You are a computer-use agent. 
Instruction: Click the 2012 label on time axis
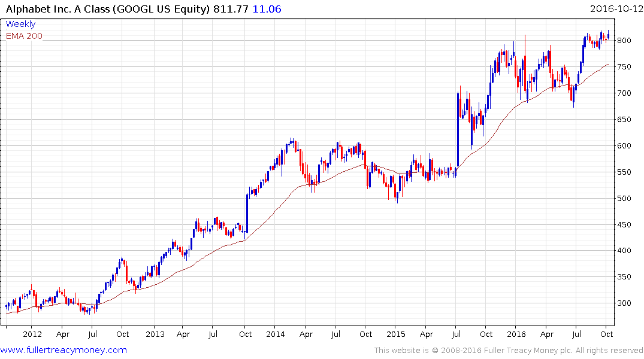(x=32, y=334)
